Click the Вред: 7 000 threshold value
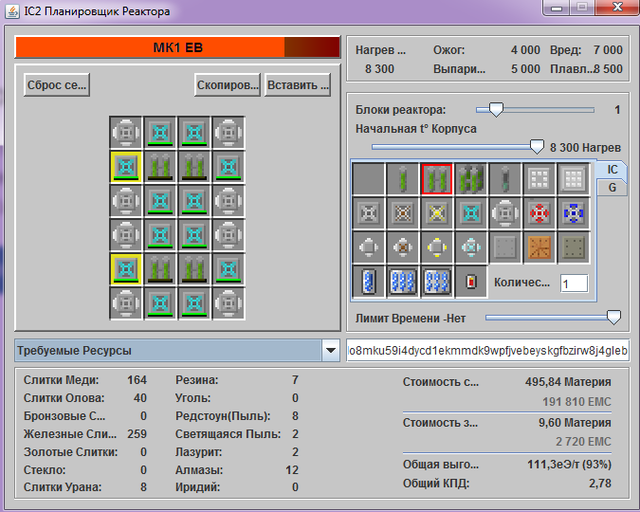The height and width of the screenshot is (512, 640). (608, 50)
